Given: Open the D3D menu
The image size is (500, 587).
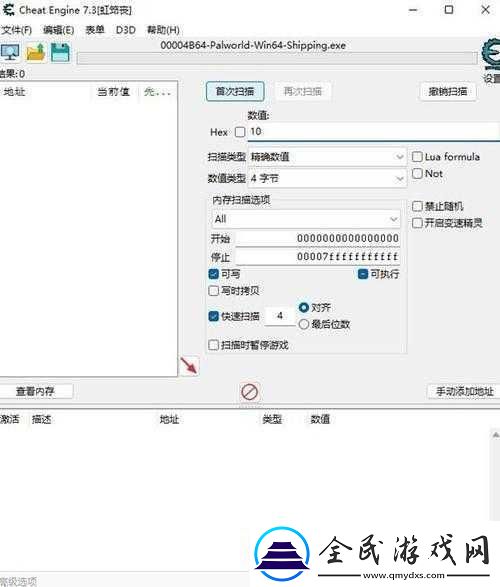Looking at the screenshot, I should pyautogui.click(x=126, y=30).
